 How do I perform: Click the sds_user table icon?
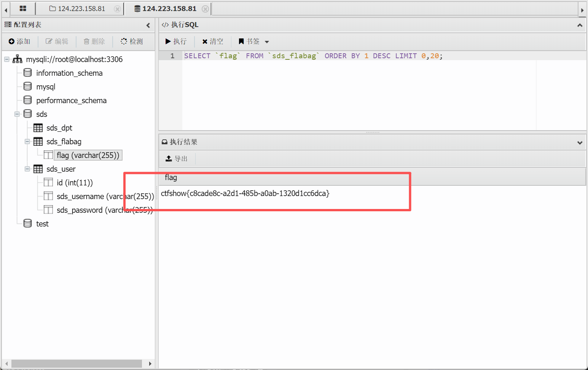pyautogui.click(x=38, y=169)
